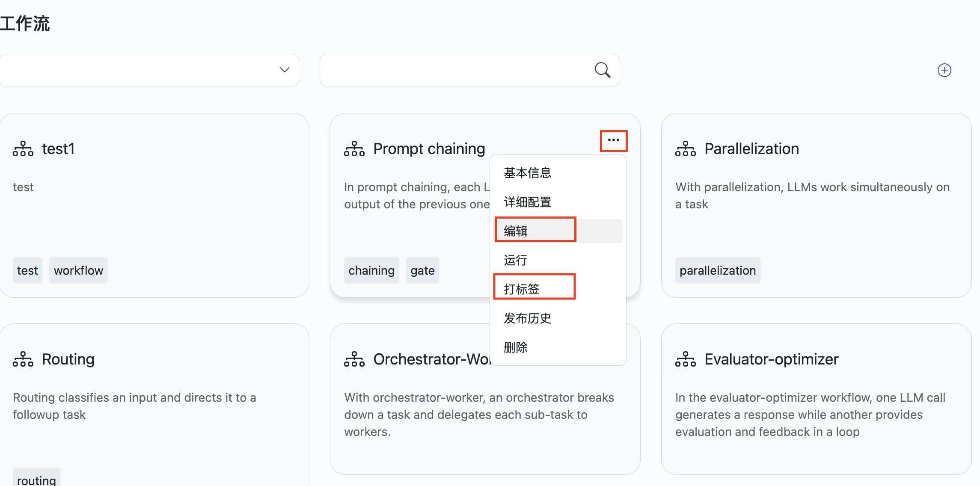The image size is (980, 486).
Task: Click the Evaluator-optimizer workflow icon
Action: (x=685, y=359)
